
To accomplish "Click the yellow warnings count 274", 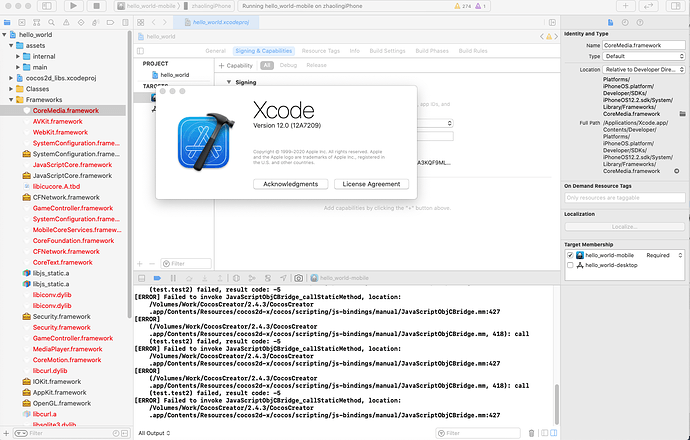I will point(462,6).
